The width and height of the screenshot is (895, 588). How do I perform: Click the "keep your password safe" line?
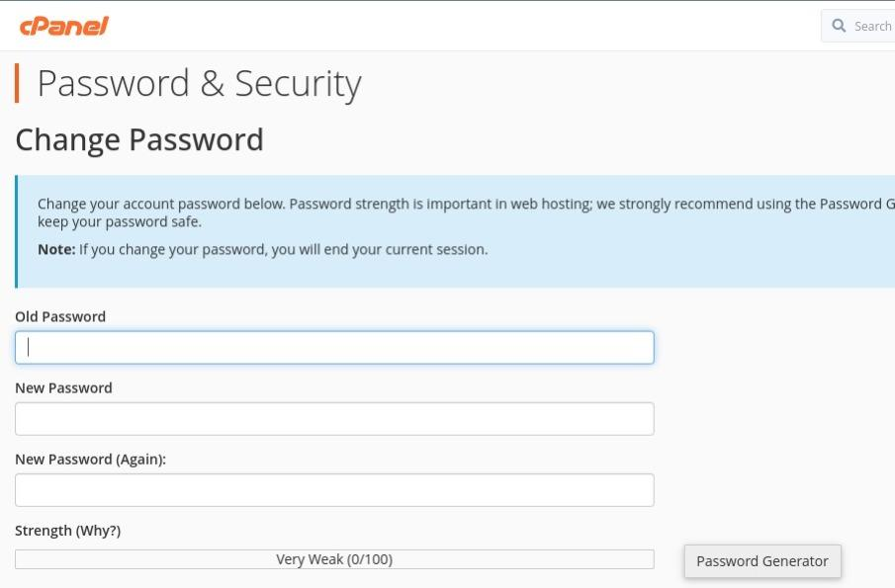click(x=120, y=221)
